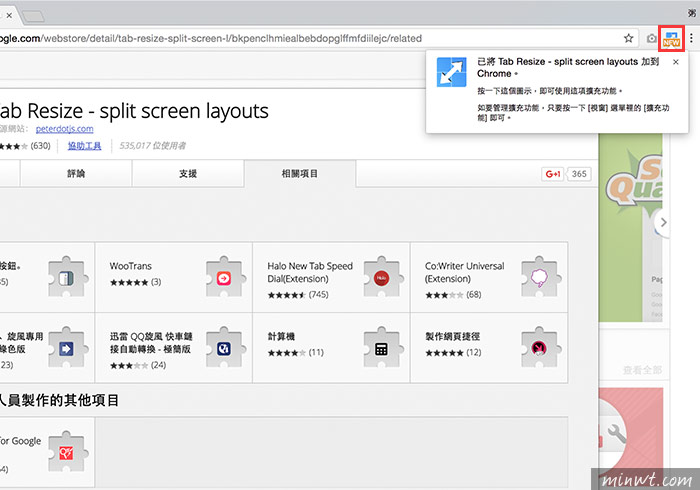Open 迅雷 QQ旋風 快車鏈接自動轉換 extension
This screenshot has height=490, width=700.
pos(174,348)
